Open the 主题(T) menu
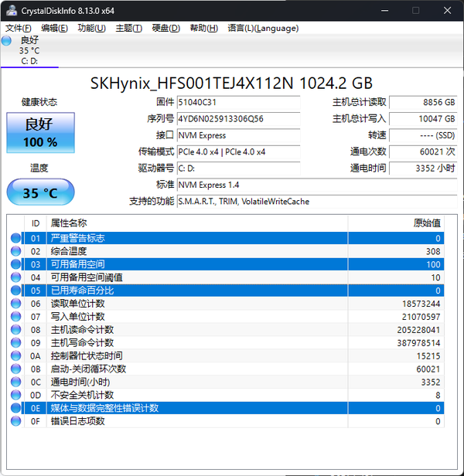 129,29
